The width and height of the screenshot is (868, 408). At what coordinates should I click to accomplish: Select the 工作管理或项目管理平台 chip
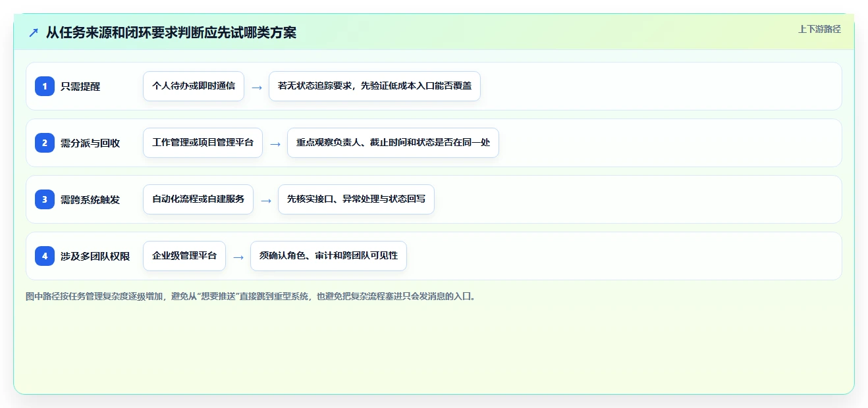[203, 143]
